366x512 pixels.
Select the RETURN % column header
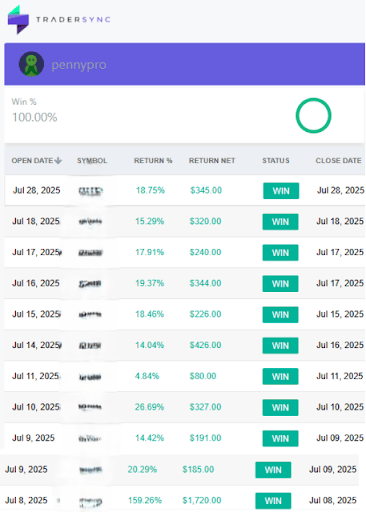pyautogui.click(x=153, y=161)
